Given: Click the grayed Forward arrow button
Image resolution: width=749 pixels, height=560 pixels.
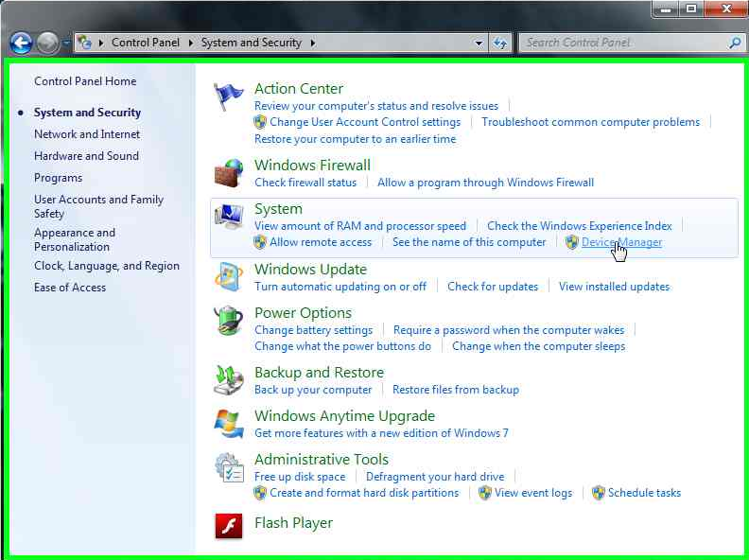Looking at the screenshot, I should (48, 44).
